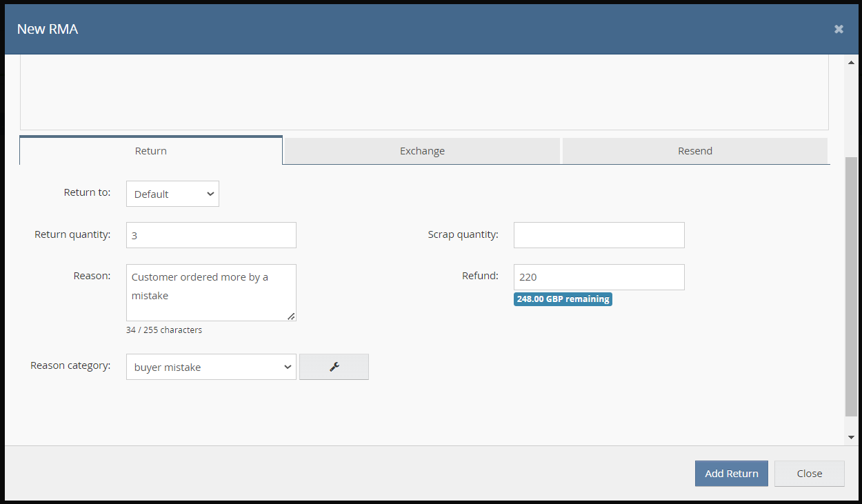862x504 pixels.
Task: Click the Close button in footer
Action: pos(809,474)
